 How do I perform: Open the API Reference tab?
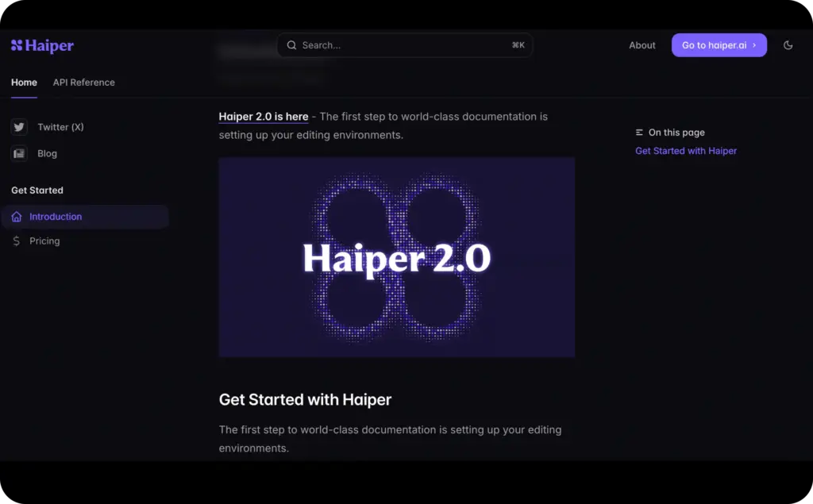pos(84,83)
